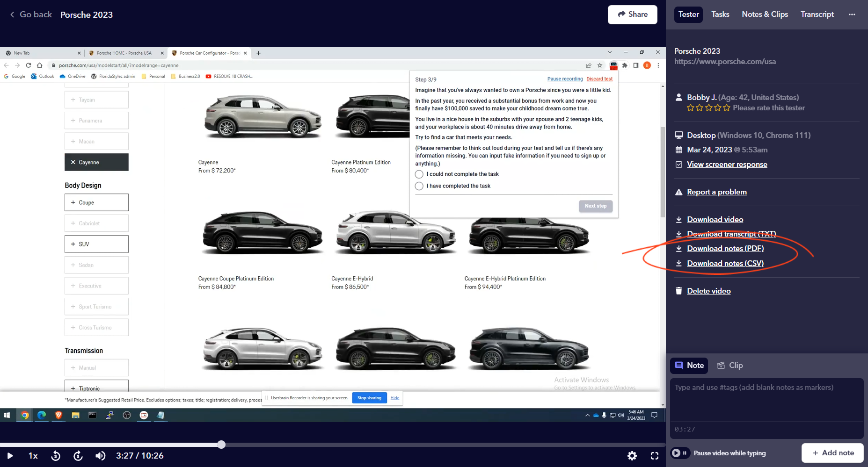Open the three-dot more options menu
The image size is (868, 467).
(x=852, y=14)
